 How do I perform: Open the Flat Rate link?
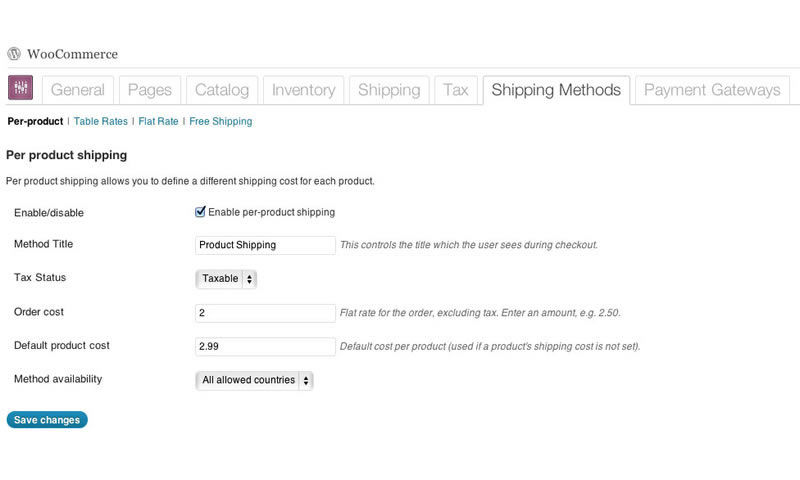click(x=158, y=121)
